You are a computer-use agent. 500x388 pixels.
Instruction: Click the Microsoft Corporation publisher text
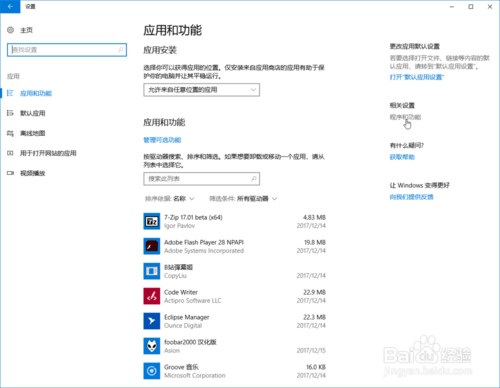click(x=195, y=376)
